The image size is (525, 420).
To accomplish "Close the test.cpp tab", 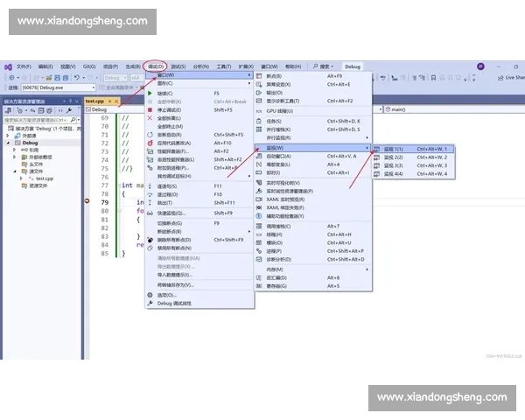I will tap(116, 101).
